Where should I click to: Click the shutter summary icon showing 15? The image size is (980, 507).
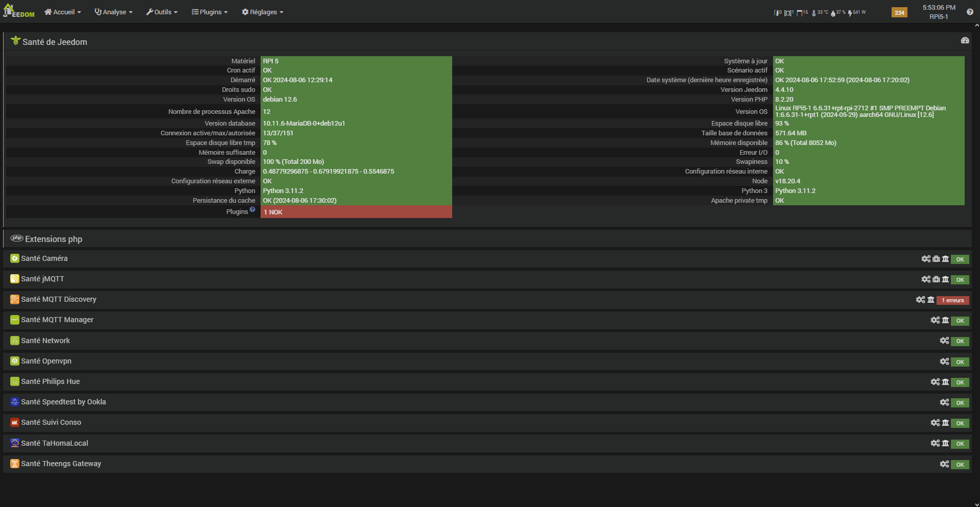point(802,12)
